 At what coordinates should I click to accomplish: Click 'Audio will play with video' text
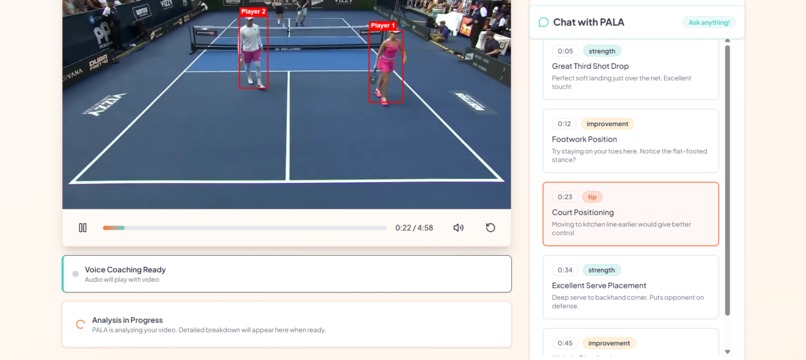click(122, 280)
